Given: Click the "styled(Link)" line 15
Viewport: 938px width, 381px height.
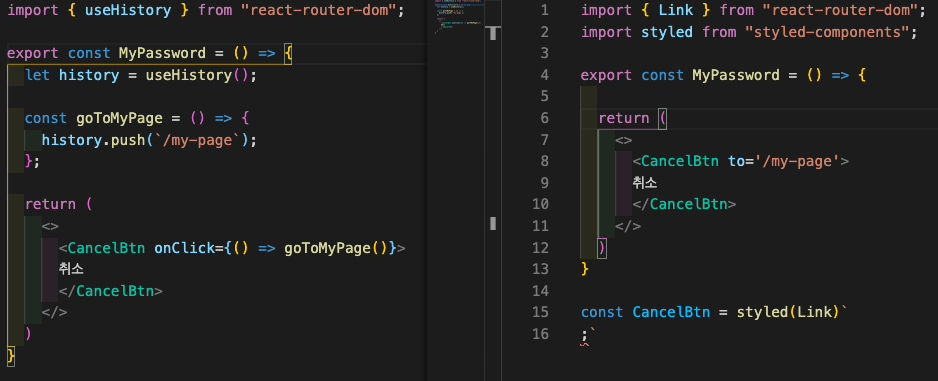Looking at the screenshot, I should click(x=714, y=312).
